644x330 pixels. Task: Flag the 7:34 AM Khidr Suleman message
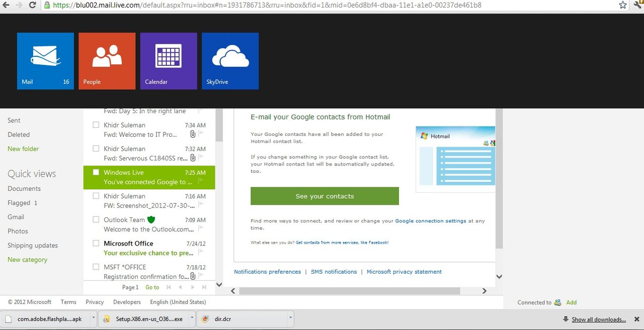tap(201, 134)
